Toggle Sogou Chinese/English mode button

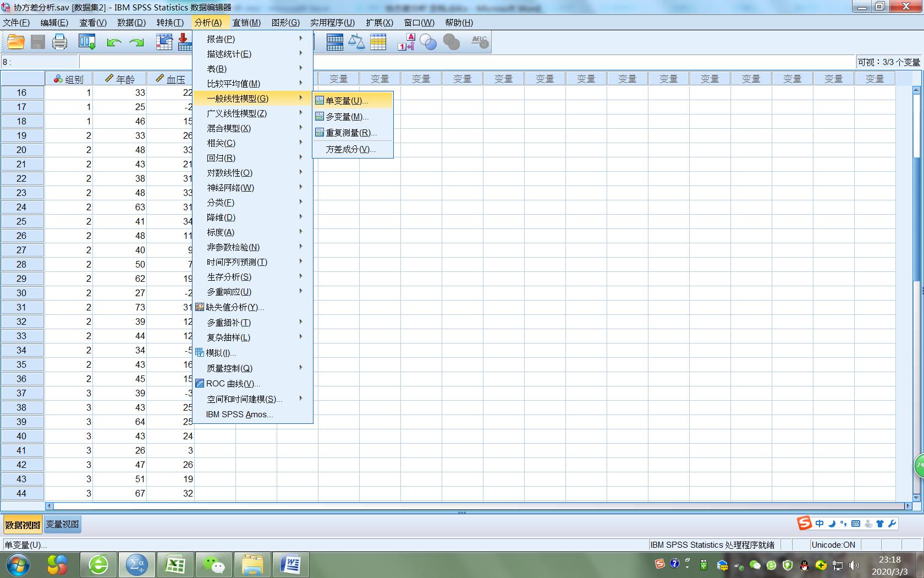820,524
